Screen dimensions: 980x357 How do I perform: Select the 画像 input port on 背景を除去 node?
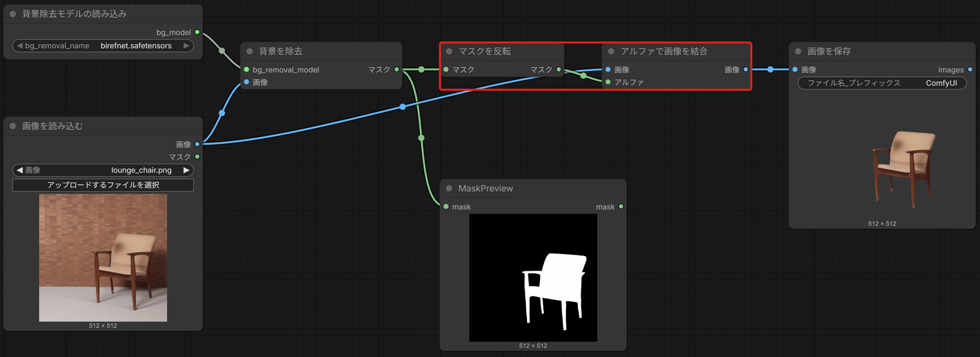(x=247, y=82)
